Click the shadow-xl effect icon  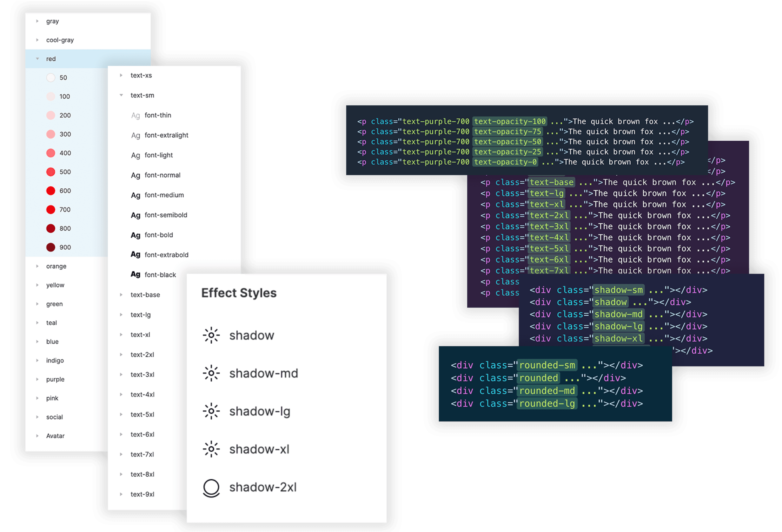211,449
